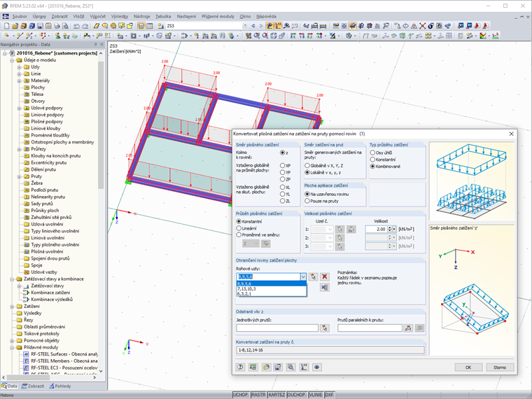The height and width of the screenshot is (399, 532).
Task: Click the dialog magnifier zoom icon
Action: pyautogui.click(x=290, y=367)
